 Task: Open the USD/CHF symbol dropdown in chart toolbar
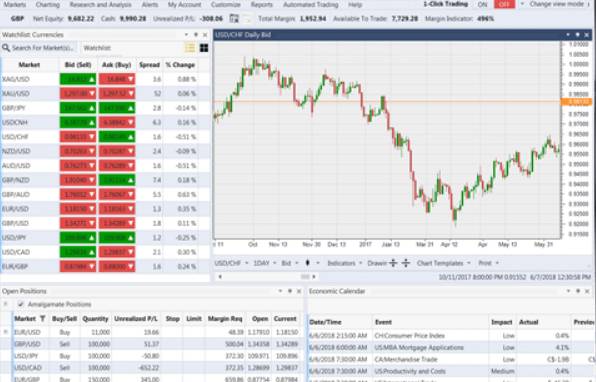[x=231, y=263]
